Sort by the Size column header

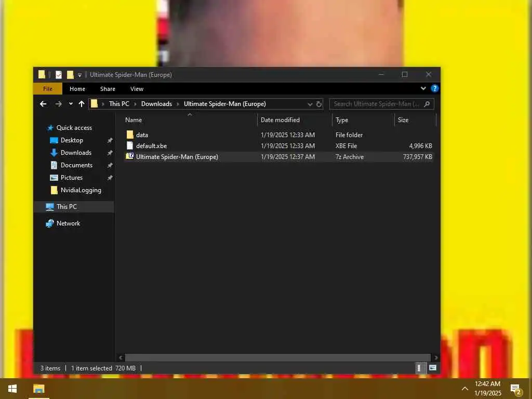pyautogui.click(x=403, y=120)
